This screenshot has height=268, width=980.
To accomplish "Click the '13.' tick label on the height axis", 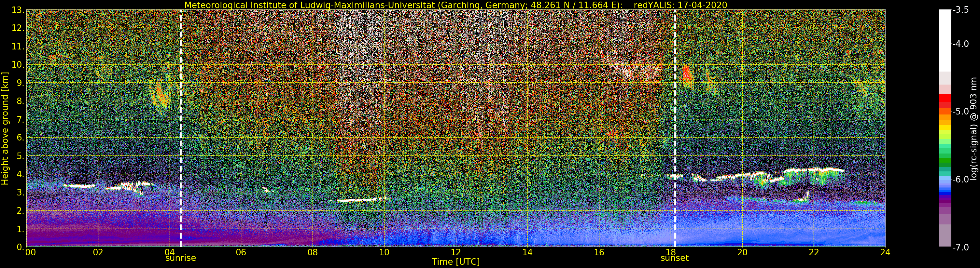I will pyautogui.click(x=18, y=10).
